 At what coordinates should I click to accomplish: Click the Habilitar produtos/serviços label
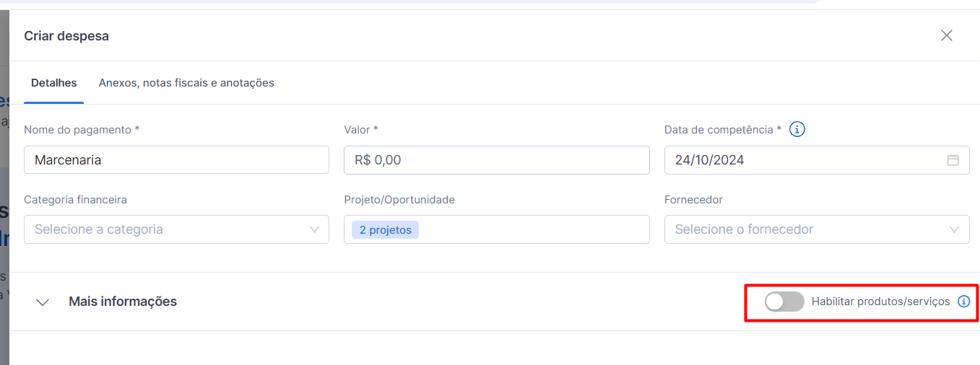[880, 302]
